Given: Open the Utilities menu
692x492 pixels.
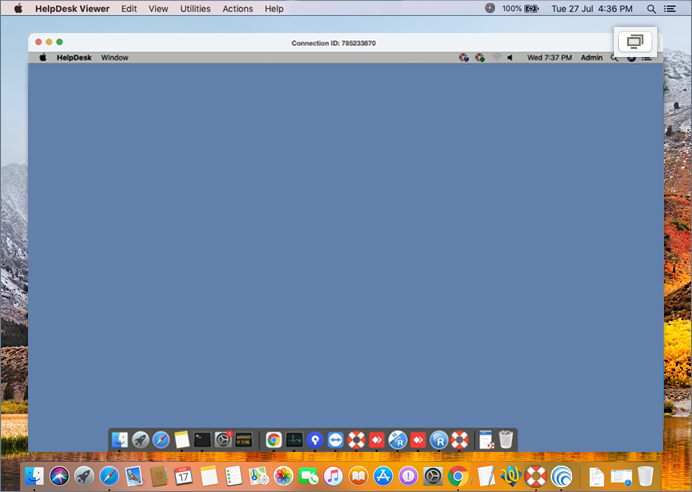Looking at the screenshot, I should coord(195,8).
